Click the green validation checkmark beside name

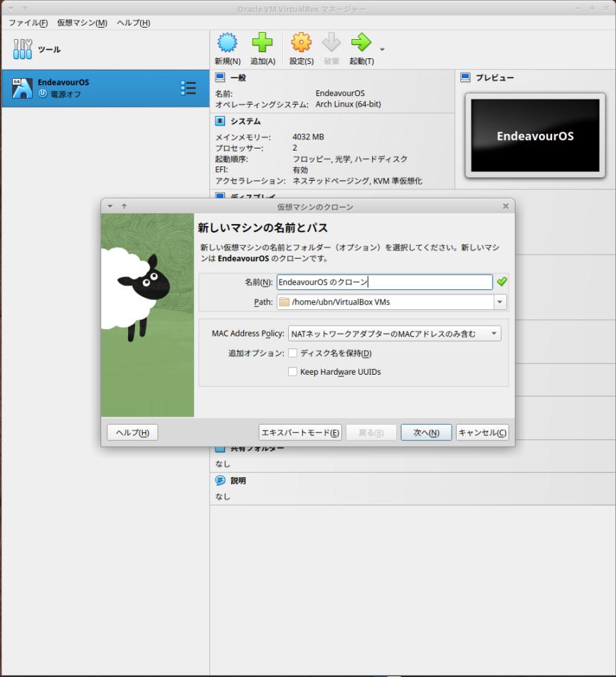tap(501, 282)
